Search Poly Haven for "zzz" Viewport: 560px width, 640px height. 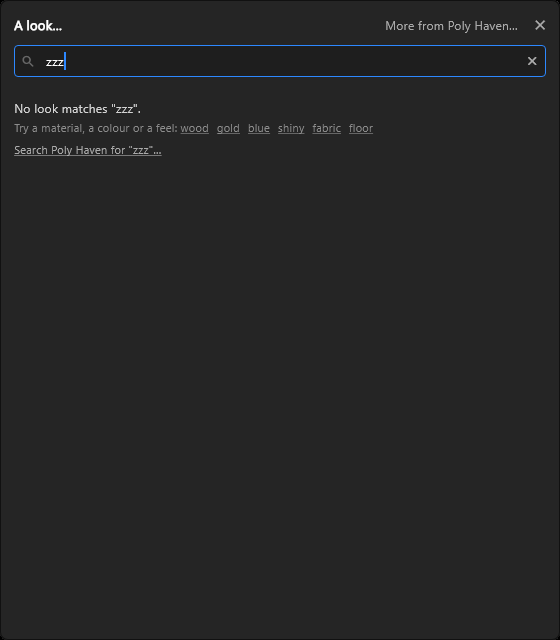point(88,150)
